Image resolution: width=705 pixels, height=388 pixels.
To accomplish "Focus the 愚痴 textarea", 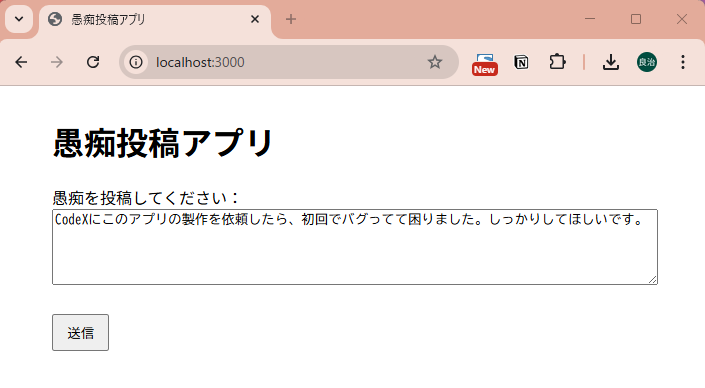I will (x=355, y=247).
